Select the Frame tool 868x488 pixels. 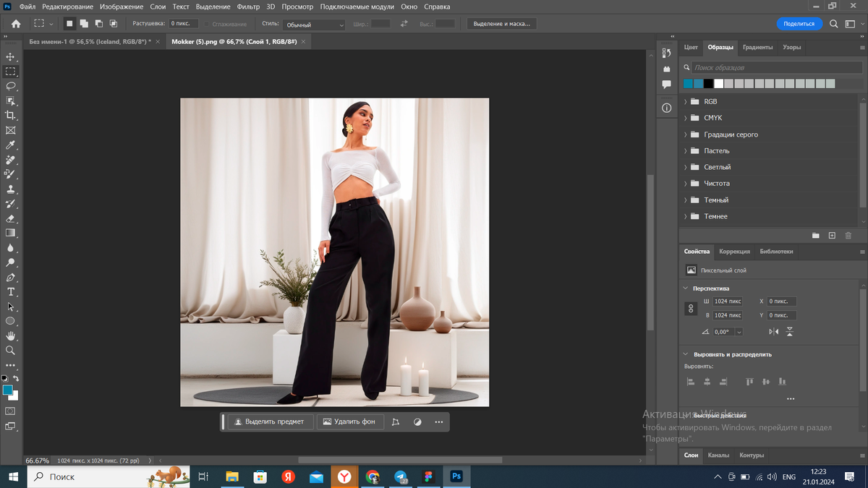[x=10, y=131]
